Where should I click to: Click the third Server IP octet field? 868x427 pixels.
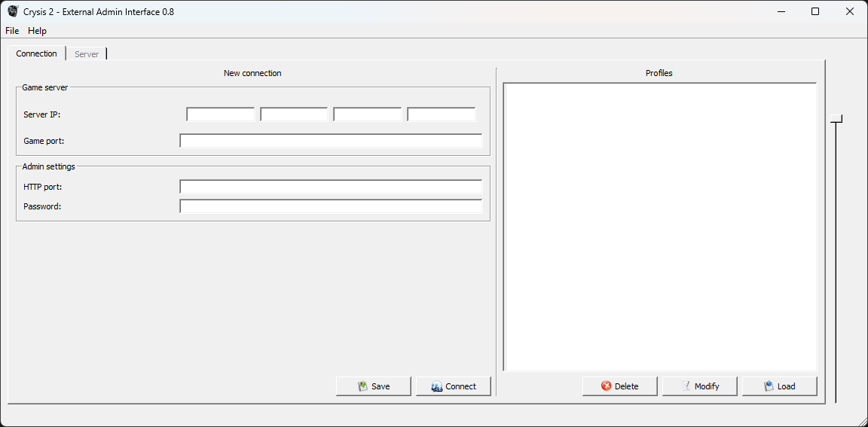367,114
